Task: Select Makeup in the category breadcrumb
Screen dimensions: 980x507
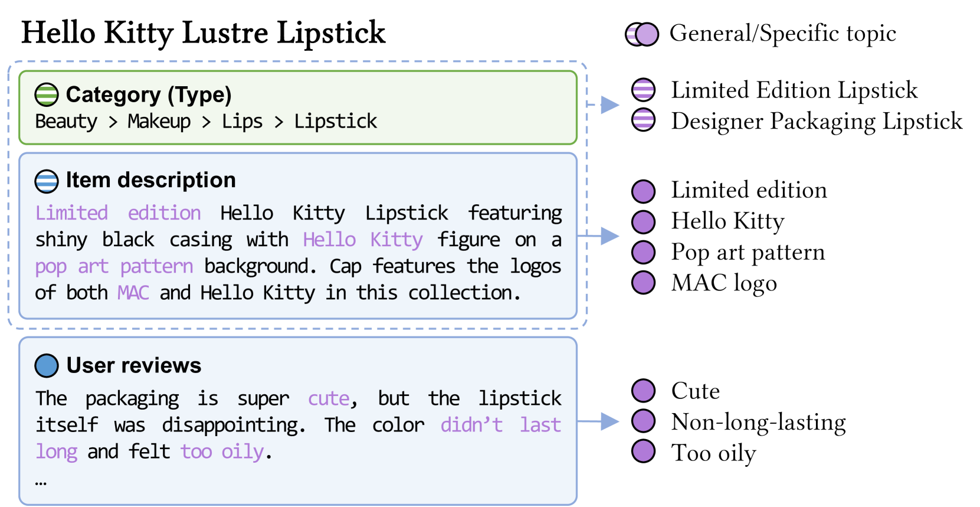Action: coord(159,122)
